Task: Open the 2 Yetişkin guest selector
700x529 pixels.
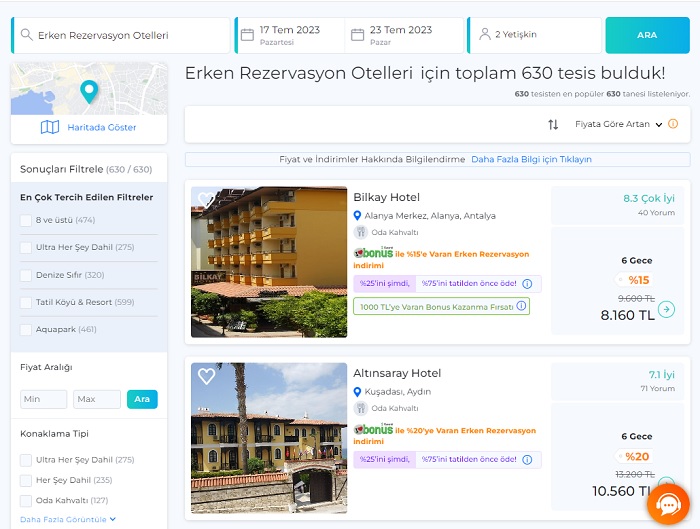Action: (535, 35)
